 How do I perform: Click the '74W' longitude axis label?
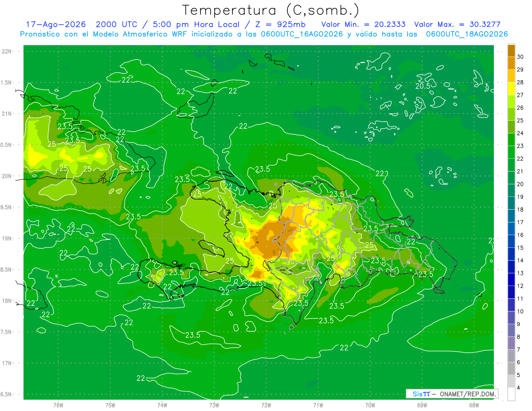(x=162, y=405)
